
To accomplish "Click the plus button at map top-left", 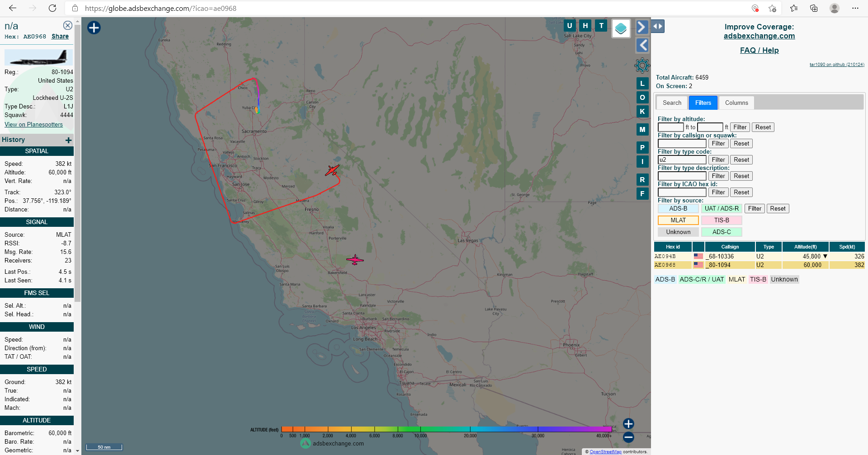I will [x=94, y=28].
